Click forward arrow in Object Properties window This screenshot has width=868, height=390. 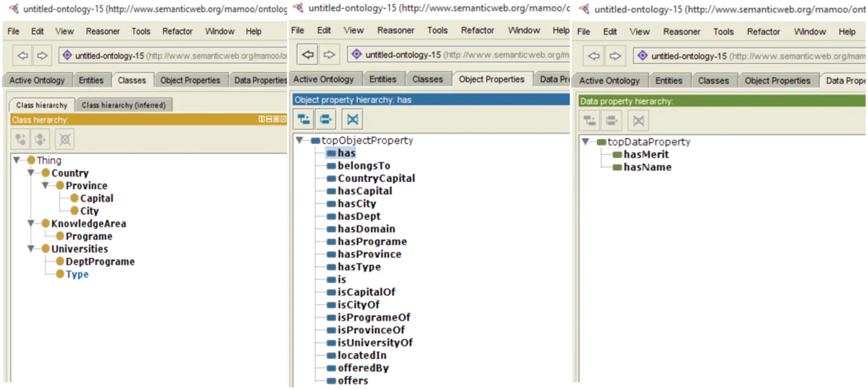[329, 54]
